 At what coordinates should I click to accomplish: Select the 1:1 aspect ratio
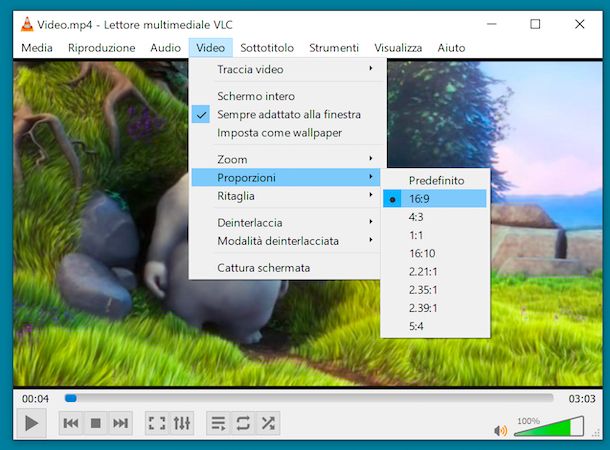(435, 235)
